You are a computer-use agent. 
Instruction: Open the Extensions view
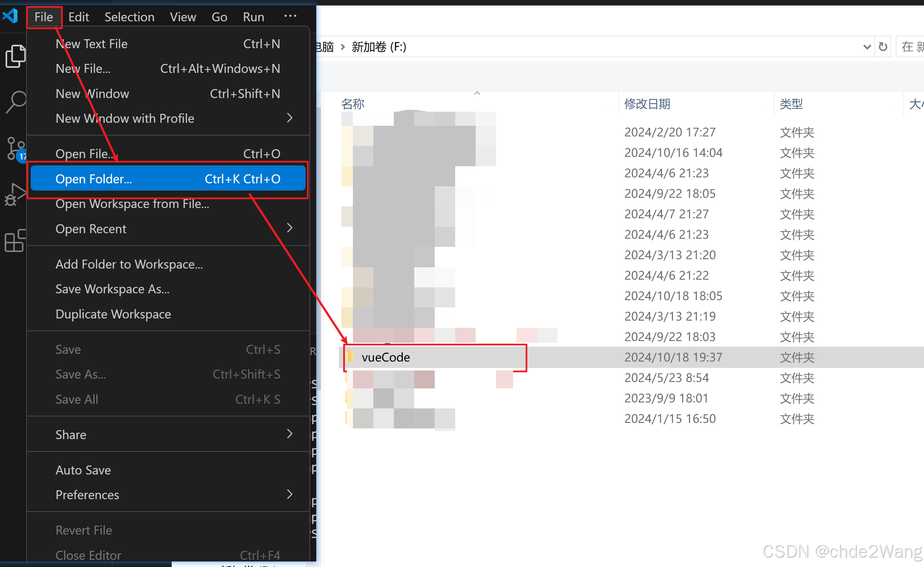[14, 241]
